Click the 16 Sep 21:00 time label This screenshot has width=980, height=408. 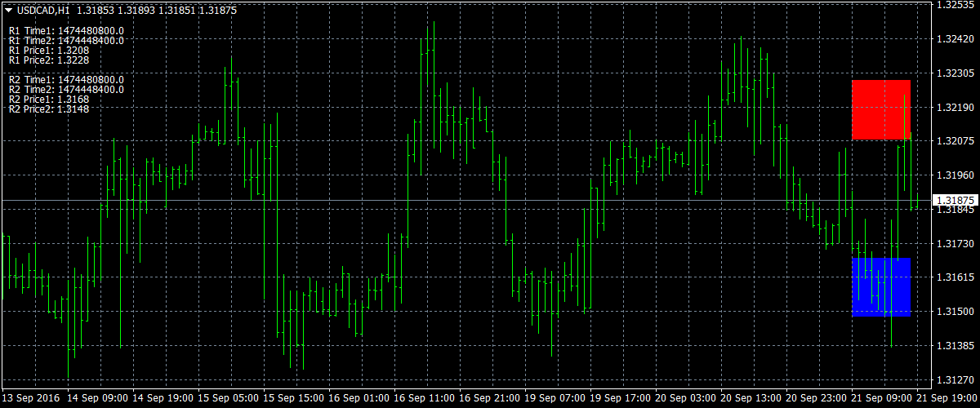pyautogui.click(x=489, y=398)
